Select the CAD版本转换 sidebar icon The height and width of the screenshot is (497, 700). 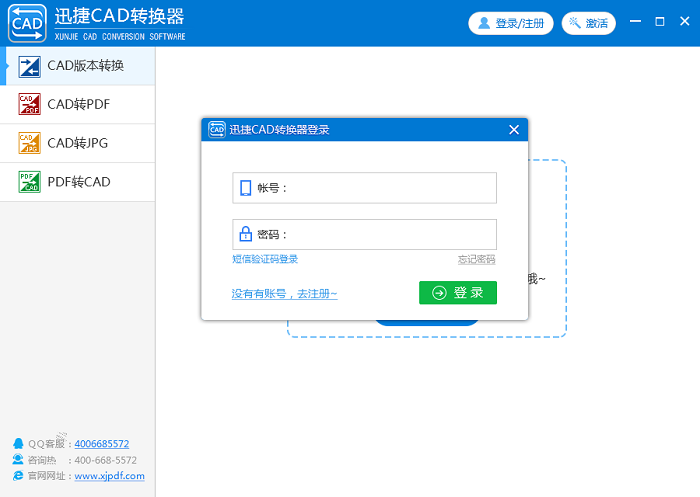click(29, 67)
